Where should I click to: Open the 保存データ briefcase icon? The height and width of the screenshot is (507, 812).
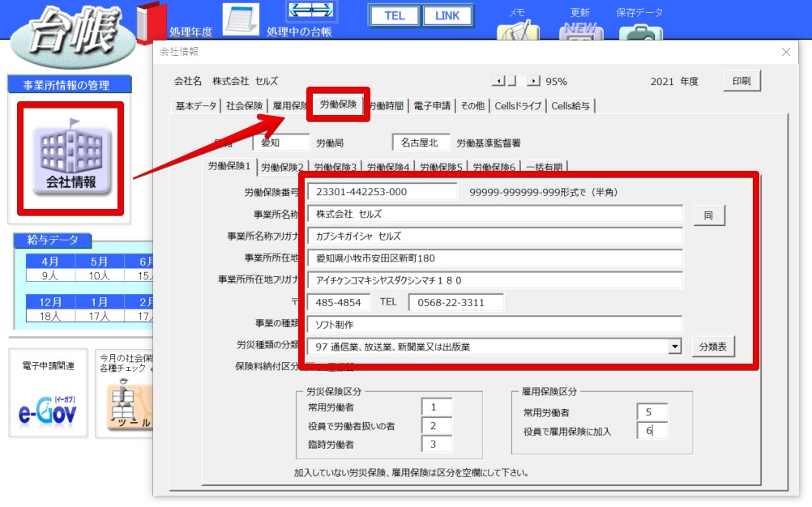click(x=640, y=32)
